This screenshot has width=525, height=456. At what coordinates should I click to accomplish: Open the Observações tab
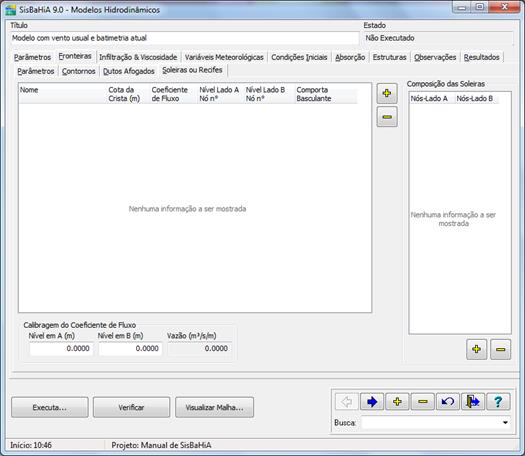[435, 57]
